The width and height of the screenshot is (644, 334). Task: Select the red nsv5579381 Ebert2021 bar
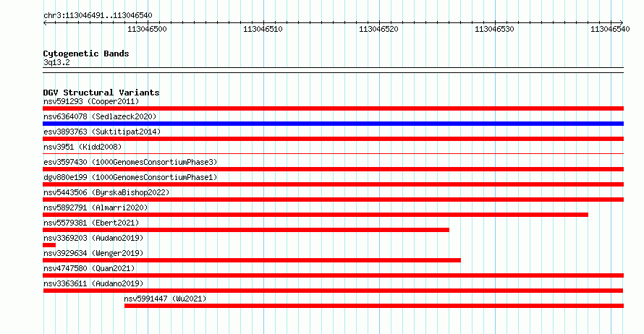246,230
